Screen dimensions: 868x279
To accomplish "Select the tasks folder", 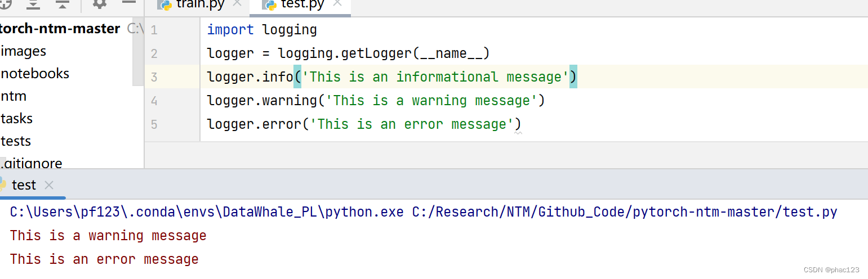I will (17, 119).
